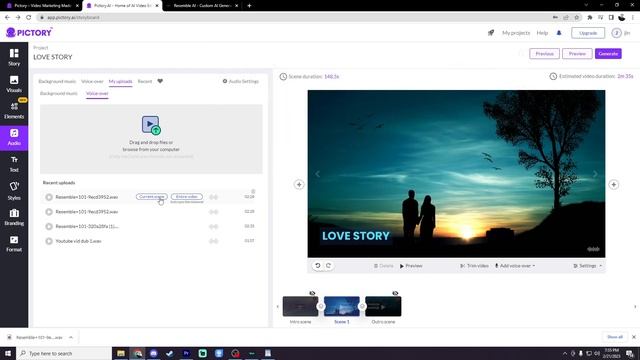
Task: Apply audio to Current scene
Action: [x=151, y=197]
